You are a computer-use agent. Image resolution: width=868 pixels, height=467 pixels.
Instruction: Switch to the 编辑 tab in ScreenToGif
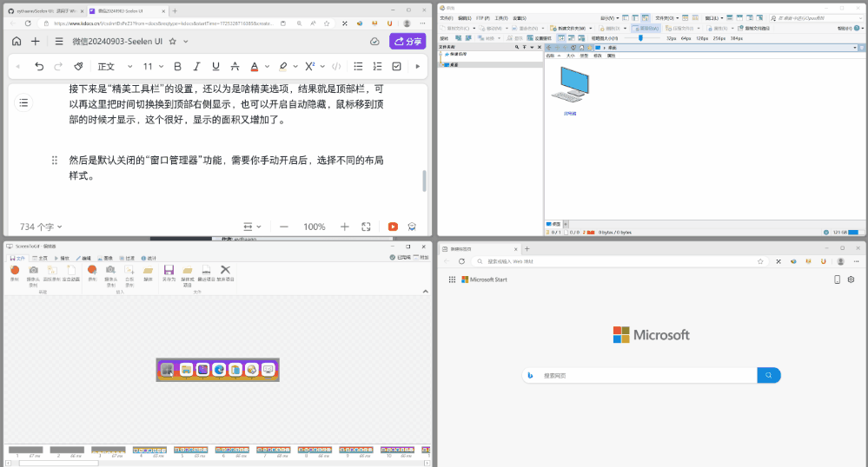83,258
